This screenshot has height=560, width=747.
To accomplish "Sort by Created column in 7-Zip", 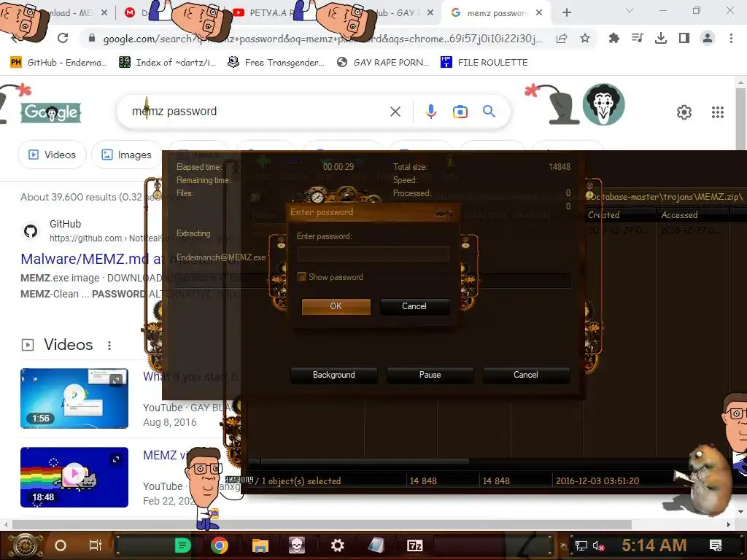I will pyautogui.click(x=620, y=215).
